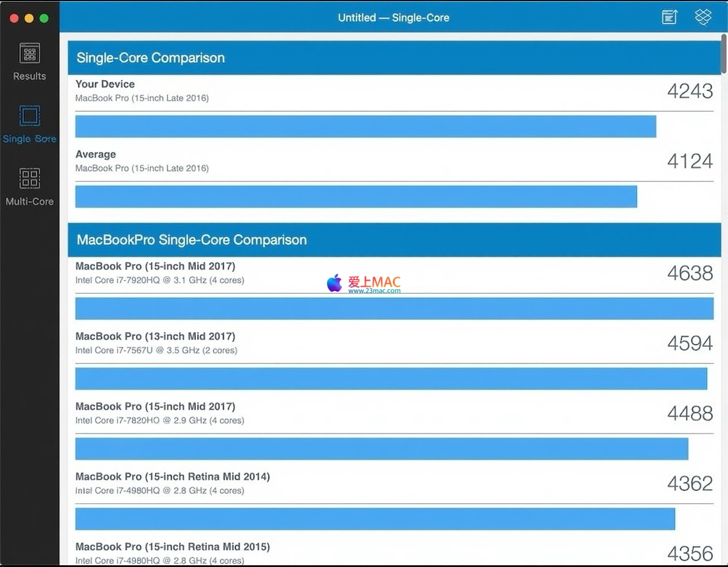Click the Dropbox icon in title bar
The image size is (728, 567).
click(703, 17)
